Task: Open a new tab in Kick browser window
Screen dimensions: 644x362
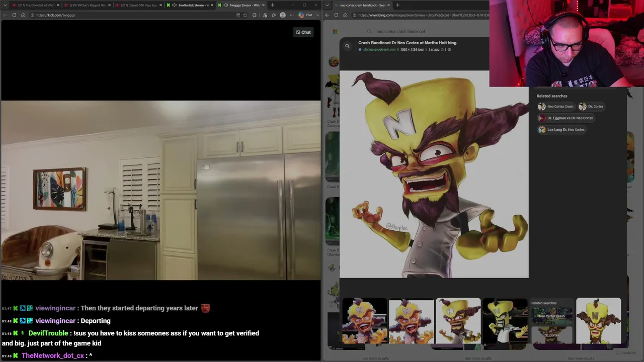Action: pyautogui.click(x=272, y=5)
